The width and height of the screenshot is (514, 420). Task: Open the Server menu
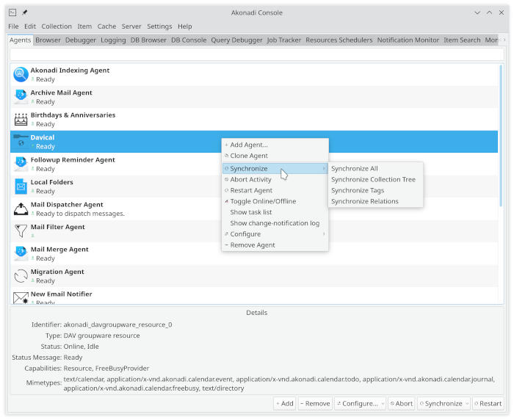131,26
